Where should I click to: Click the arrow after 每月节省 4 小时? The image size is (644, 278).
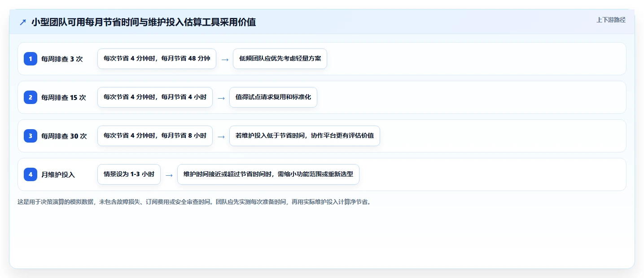[x=221, y=98]
